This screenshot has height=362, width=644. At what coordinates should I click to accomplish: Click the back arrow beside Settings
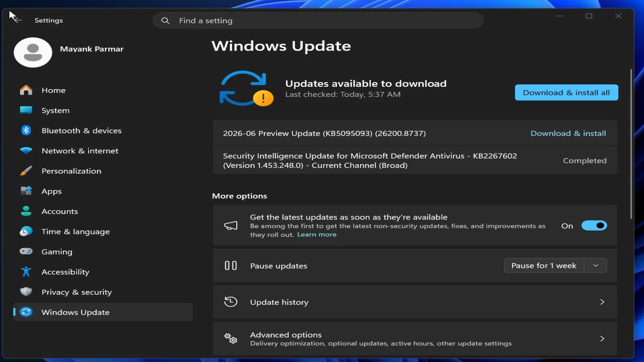tap(18, 20)
